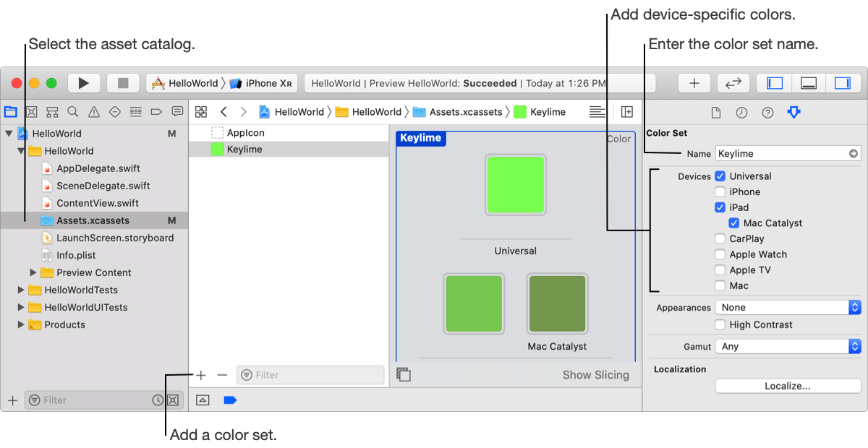Hide the Navigator panel
Image resolution: width=868 pixels, height=448 pixels.
pyautogui.click(x=774, y=83)
